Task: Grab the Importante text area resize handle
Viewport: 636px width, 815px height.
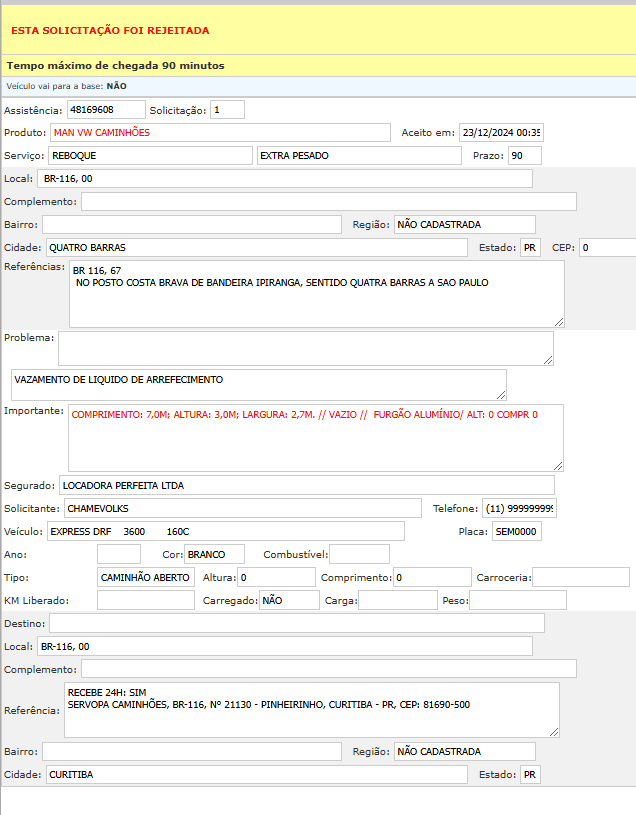Action: tap(559, 465)
